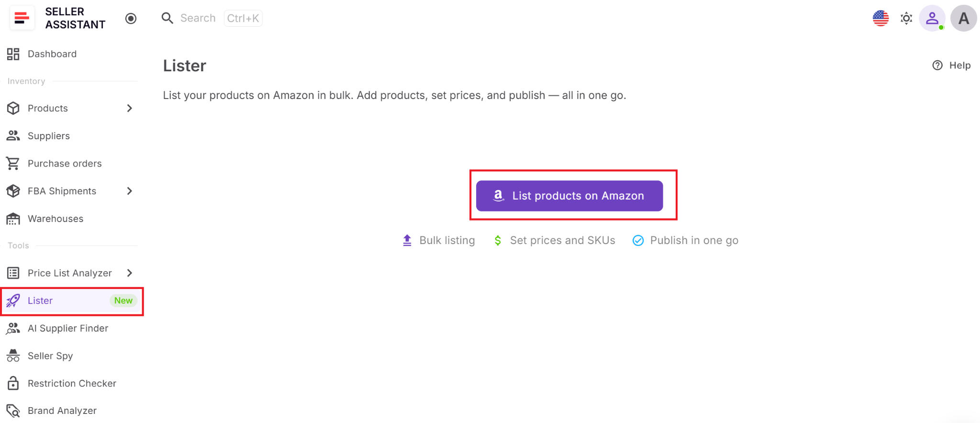
Task: Expand the Price List Analyzer chevron
Action: point(129,273)
